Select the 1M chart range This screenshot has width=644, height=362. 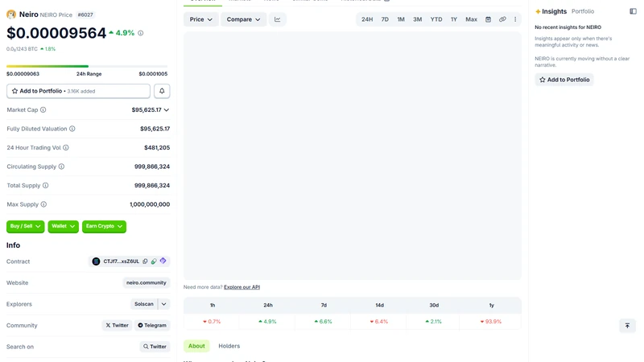click(x=401, y=19)
